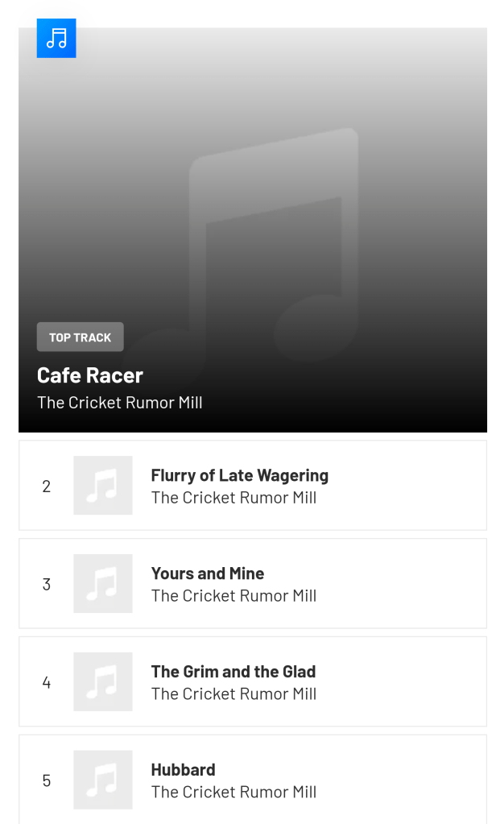
Task: Select the Flurry of Late Wagering title
Action: (x=239, y=475)
